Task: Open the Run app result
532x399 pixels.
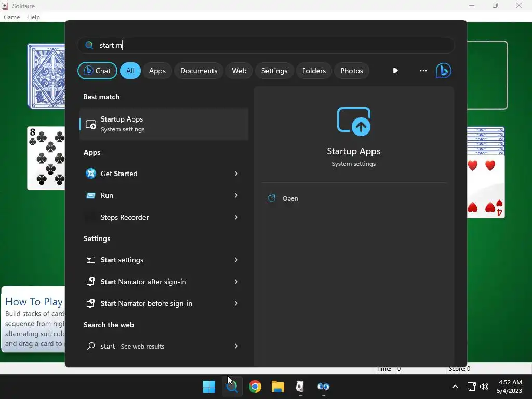Action: coord(164,195)
